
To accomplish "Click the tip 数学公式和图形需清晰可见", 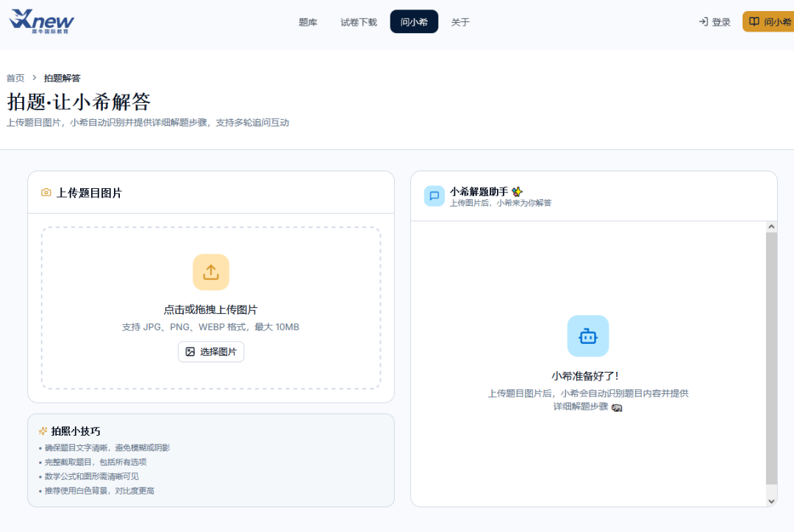I will [x=92, y=476].
